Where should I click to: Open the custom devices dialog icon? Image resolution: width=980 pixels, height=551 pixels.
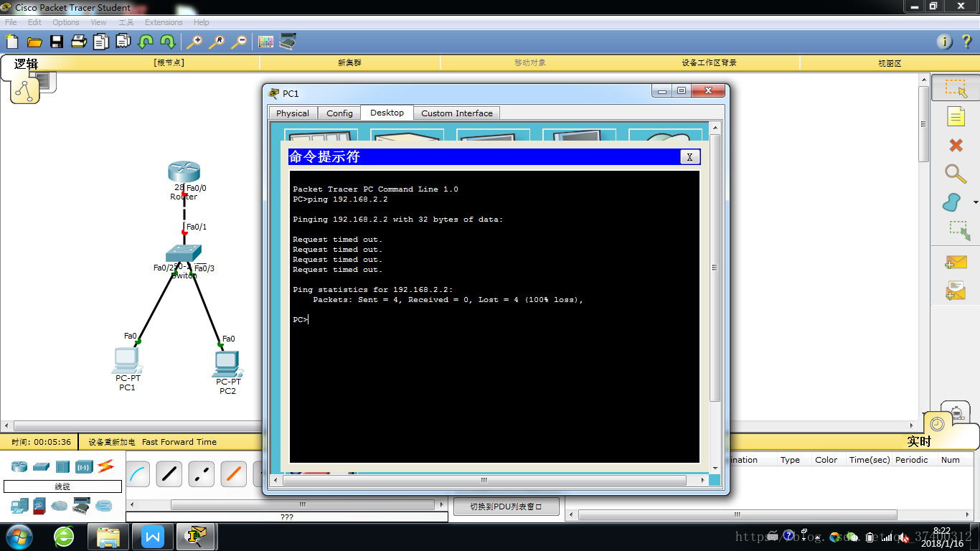click(x=288, y=42)
